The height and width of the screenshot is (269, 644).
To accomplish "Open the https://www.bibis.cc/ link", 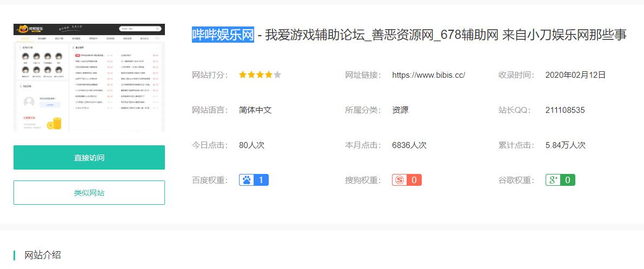I will pyautogui.click(x=428, y=75).
